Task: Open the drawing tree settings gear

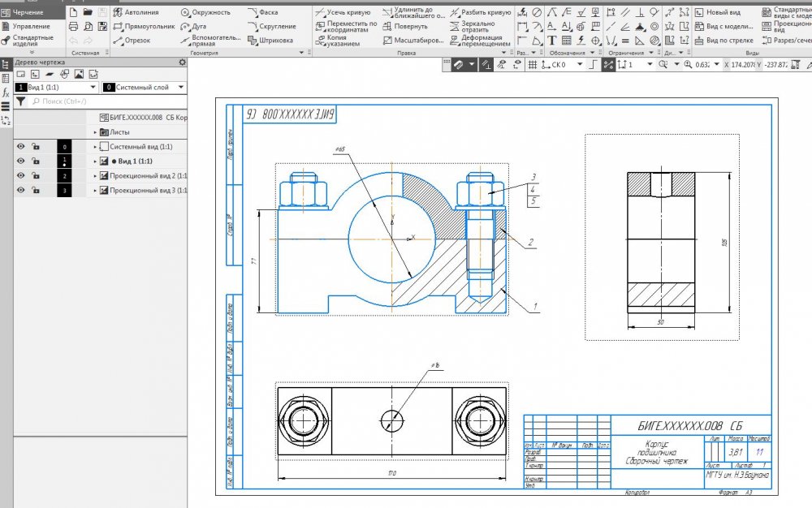Action: pos(182,62)
